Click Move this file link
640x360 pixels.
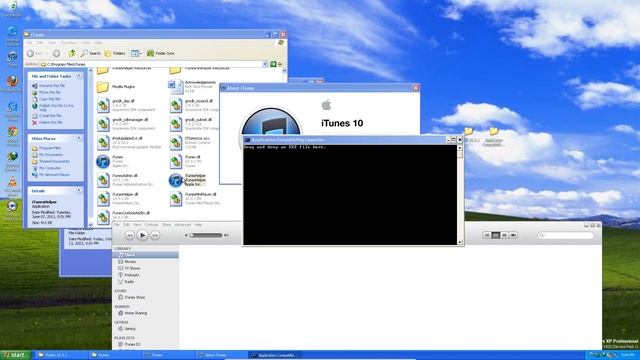[47, 92]
